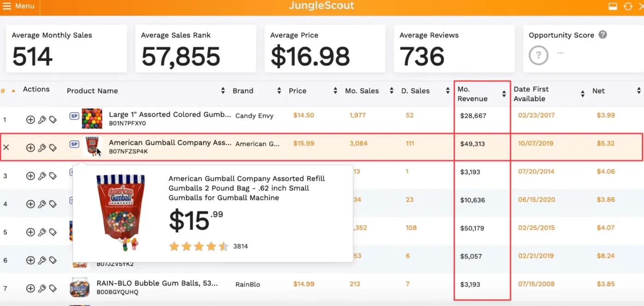Image resolution: width=644 pixels, height=306 pixels.
Task: Click the $8.24 net value
Action: 605,256
